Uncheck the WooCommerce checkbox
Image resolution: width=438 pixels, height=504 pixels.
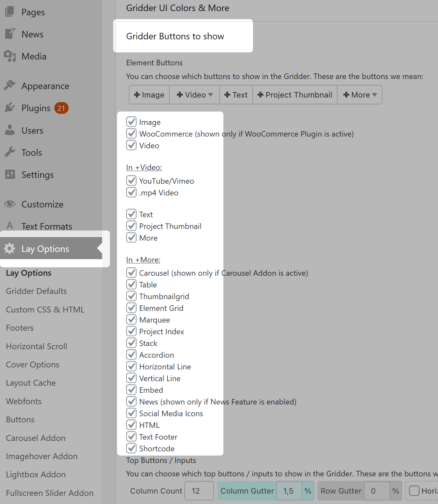(x=131, y=134)
